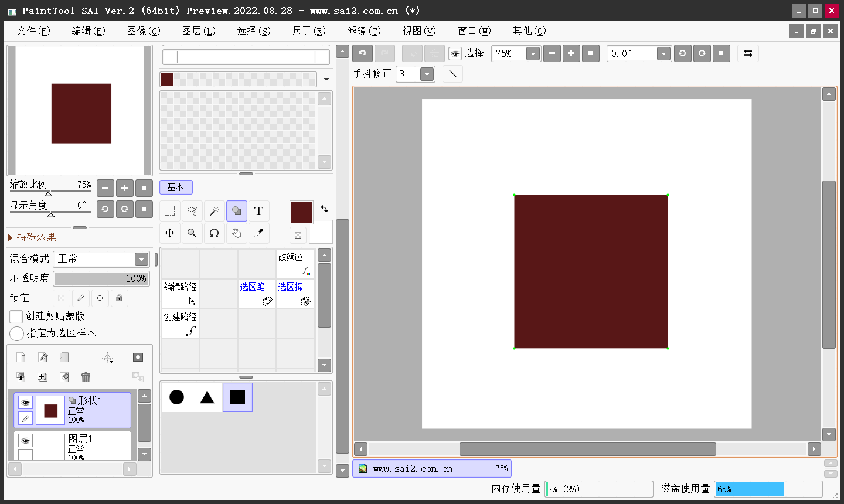Select the eyedropper tool
This screenshot has height=504, width=844.
pos(259,233)
